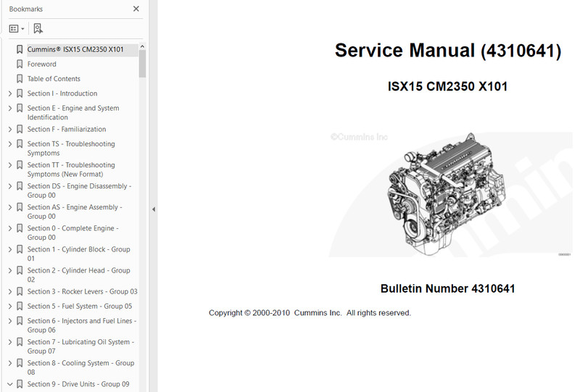Click bookmark icon beside Section 6 - Injectors
The height and width of the screenshot is (392, 580).
(x=20, y=322)
